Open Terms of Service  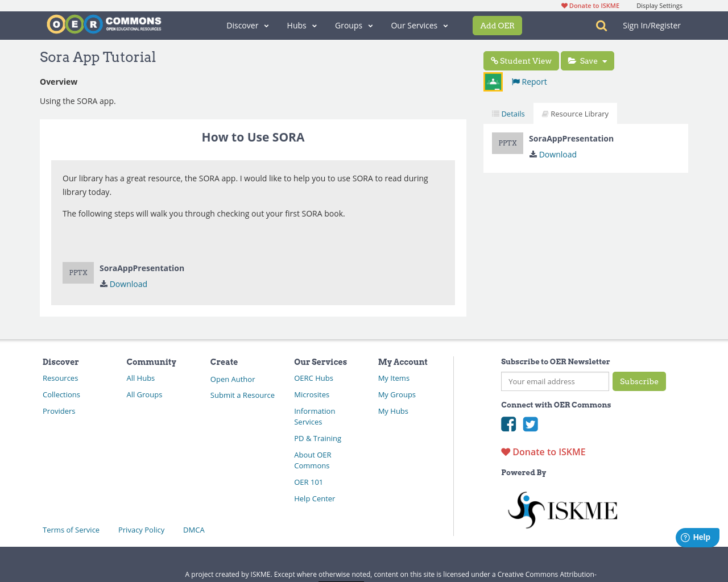click(x=71, y=530)
